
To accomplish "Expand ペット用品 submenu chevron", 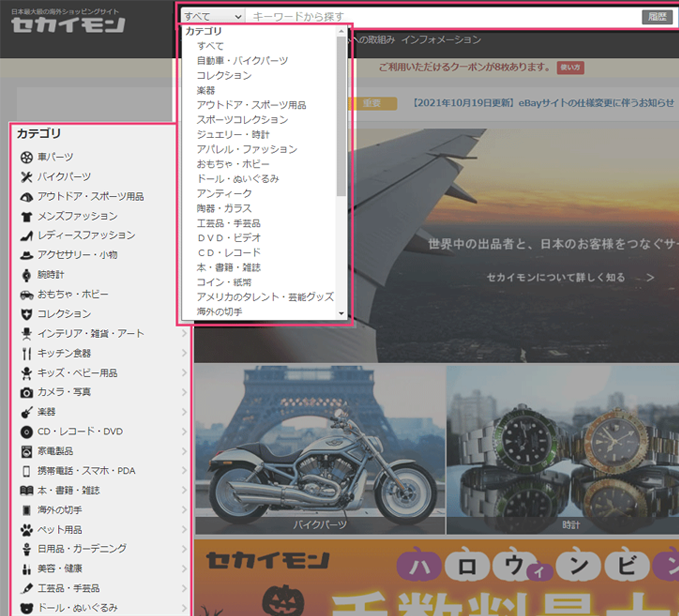I will click(184, 529).
